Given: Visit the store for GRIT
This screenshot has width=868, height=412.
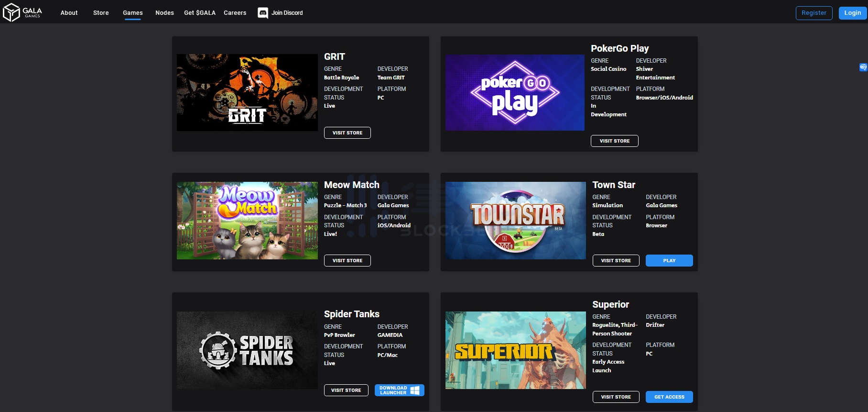Looking at the screenshot, I should tap(347, 133).
